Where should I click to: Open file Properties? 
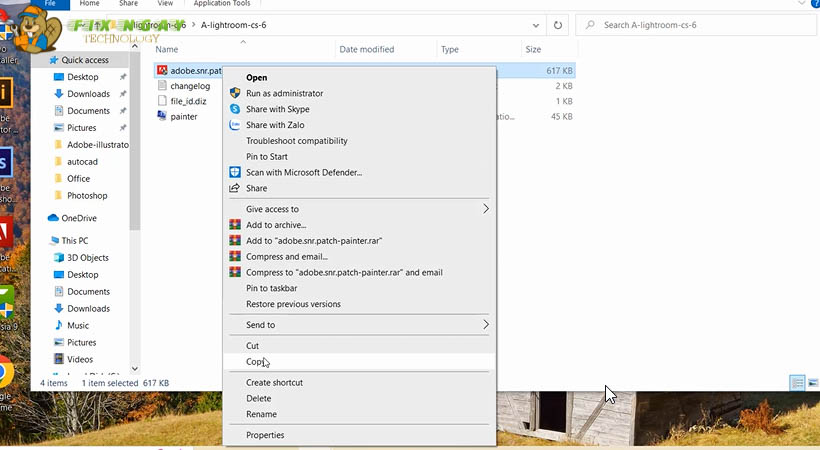359,435
